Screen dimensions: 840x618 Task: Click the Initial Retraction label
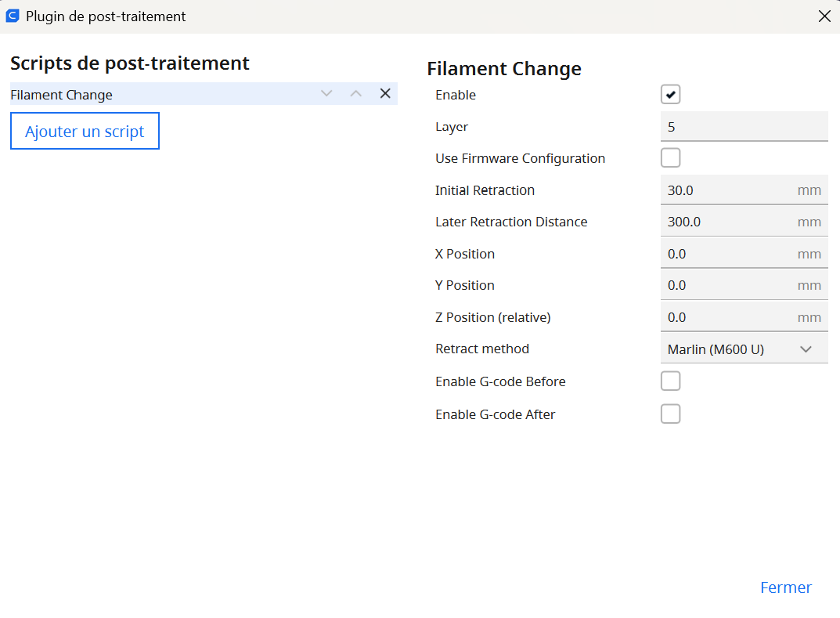(485, 190)
